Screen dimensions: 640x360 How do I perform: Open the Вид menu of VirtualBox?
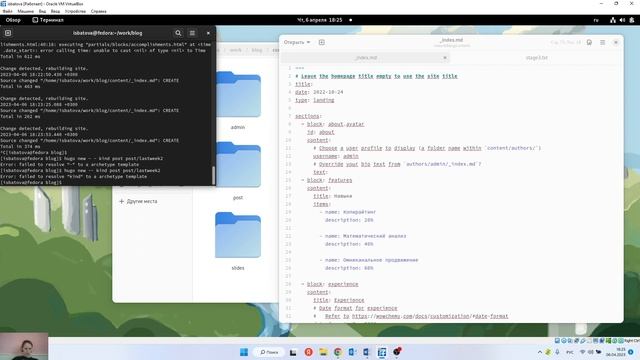point(42,11)
